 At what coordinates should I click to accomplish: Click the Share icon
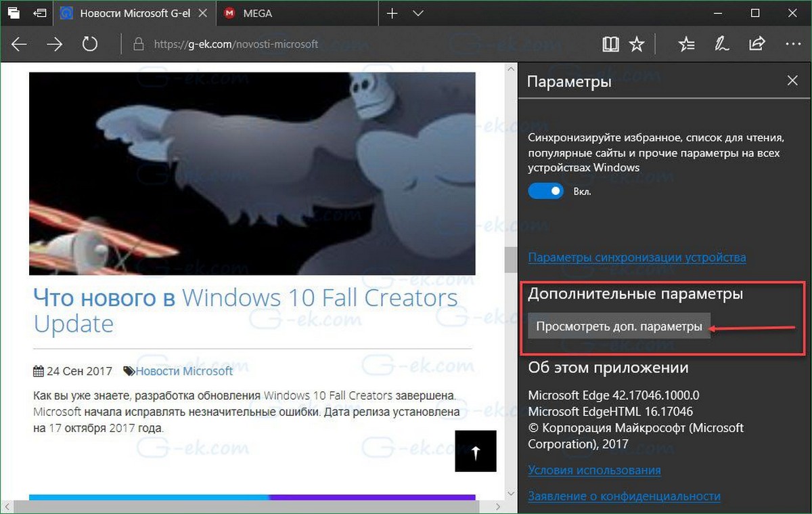tap(757, 44)
